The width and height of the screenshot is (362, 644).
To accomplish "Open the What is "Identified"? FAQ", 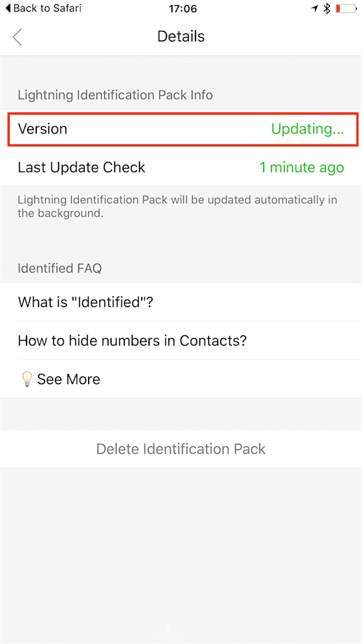I will point(86,301).
